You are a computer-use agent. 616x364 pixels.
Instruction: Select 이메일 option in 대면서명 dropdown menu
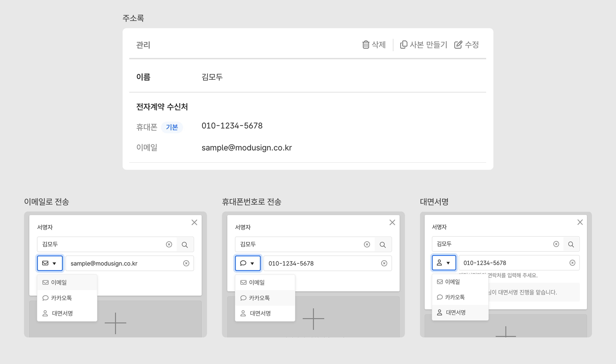point(452,282)
